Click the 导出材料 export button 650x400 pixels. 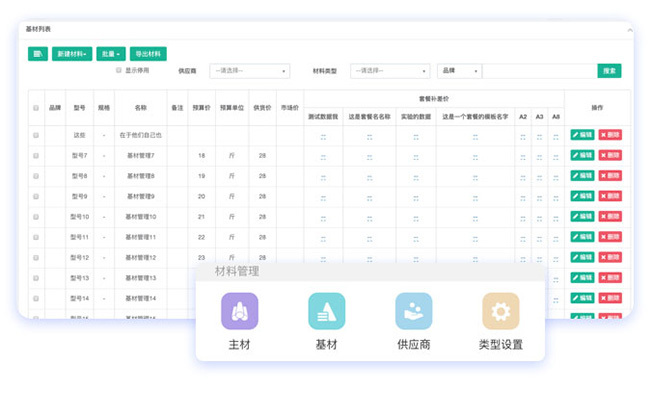point(149,54)
